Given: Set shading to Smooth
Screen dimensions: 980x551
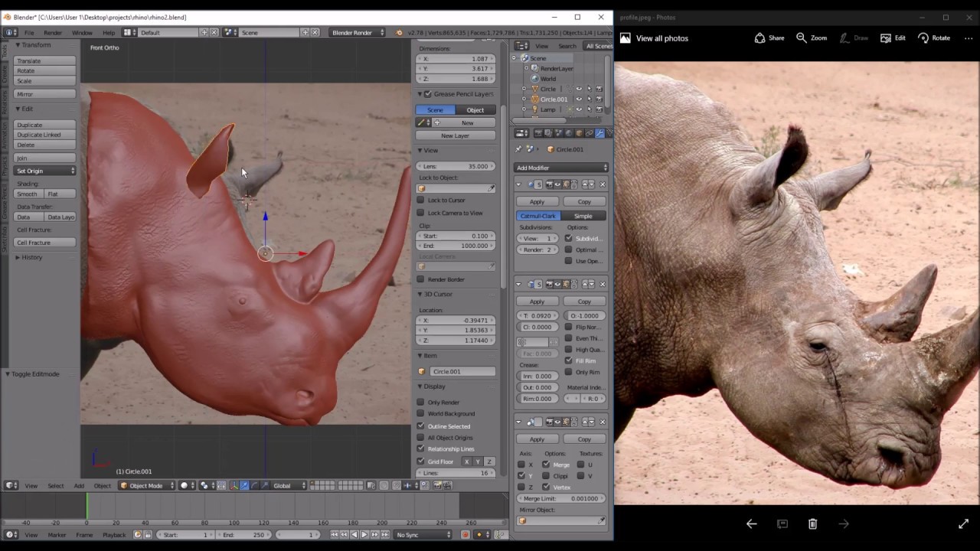Looking at the screenshot, I should click(28, 194).
